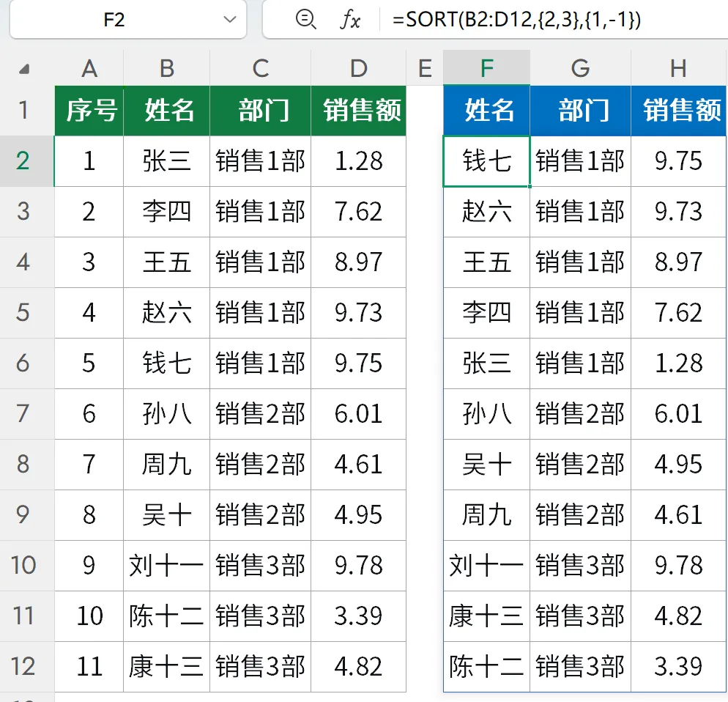Click cell H11 with value 4.82
This screenshot has height=702, width=728.
679,616
